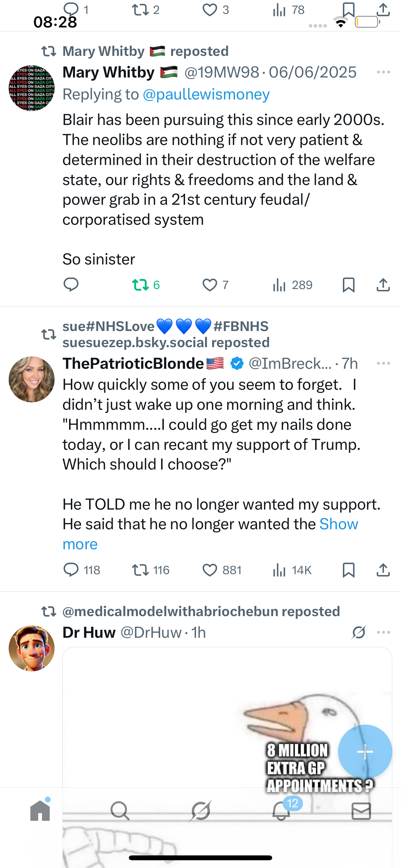Open the @paullewismoney profile link
This screenshot has width=401, height=868.
[x=206, y=94]
